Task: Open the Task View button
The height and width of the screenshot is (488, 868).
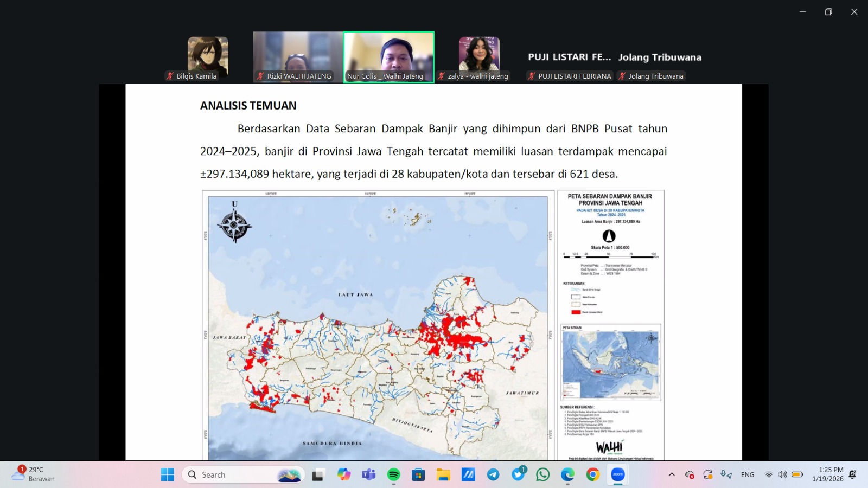Action: 318,475
